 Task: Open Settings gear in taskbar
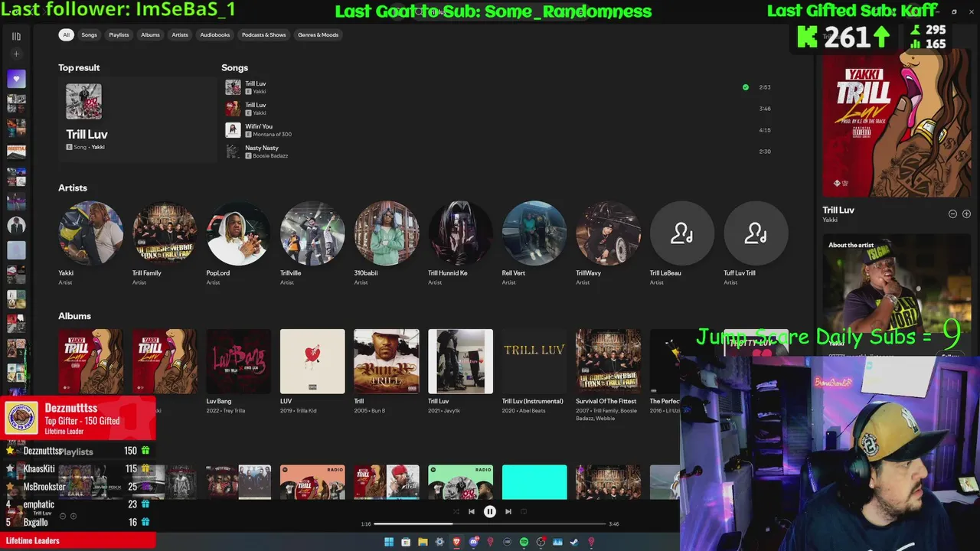439,542
